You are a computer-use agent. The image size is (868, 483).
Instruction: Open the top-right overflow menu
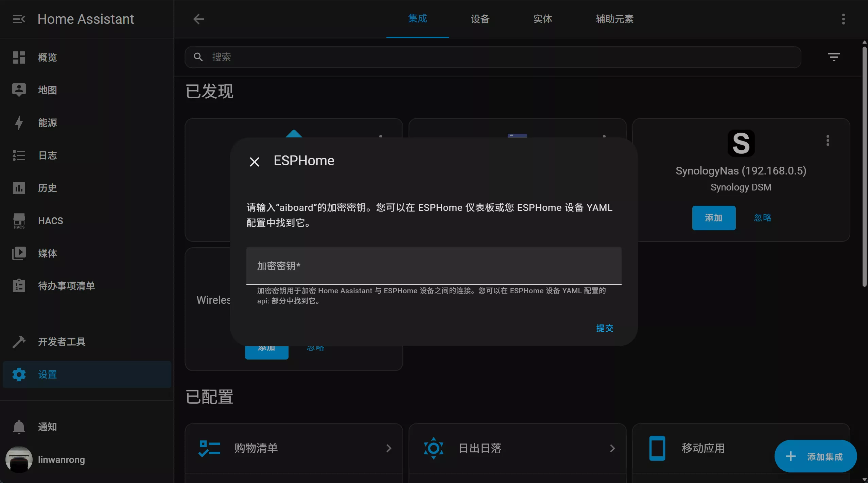pyautogui.click(x=843, y=19)
